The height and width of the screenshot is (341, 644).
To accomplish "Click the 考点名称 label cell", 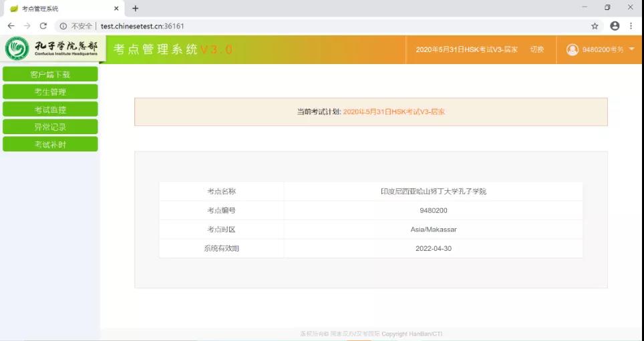I will point(221,192).
